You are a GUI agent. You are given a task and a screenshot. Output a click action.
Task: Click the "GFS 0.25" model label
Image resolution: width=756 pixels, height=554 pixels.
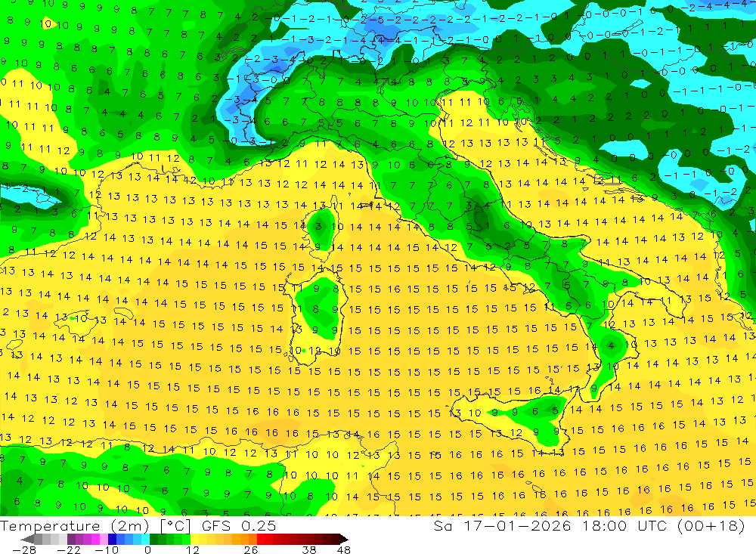[x=239, y=525]
